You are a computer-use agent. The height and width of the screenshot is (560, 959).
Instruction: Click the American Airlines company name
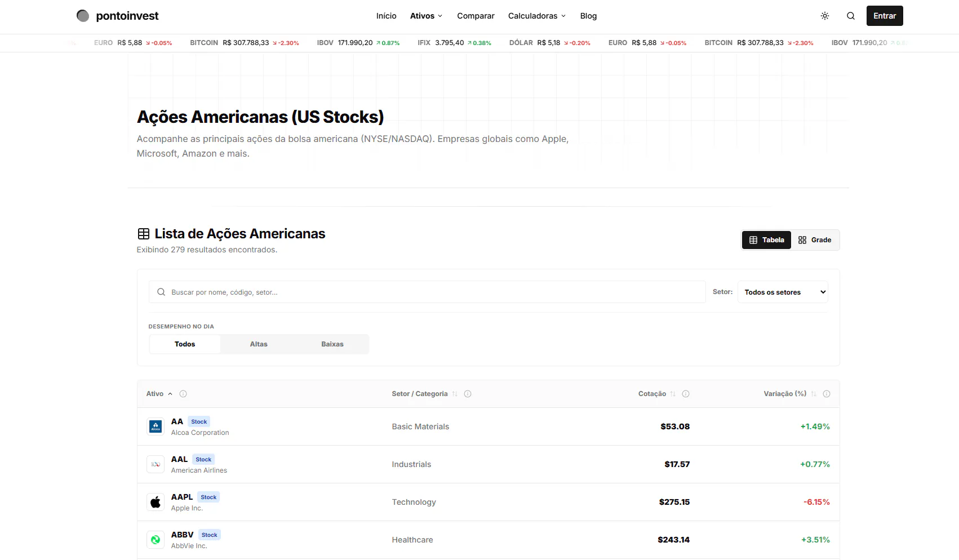coord(199,470)
